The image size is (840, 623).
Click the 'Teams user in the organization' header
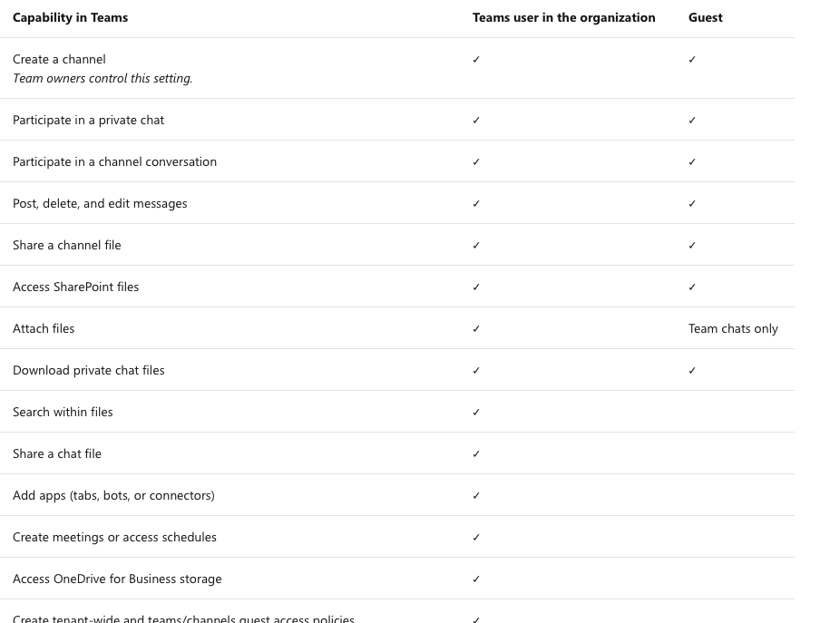pos(563,18)
